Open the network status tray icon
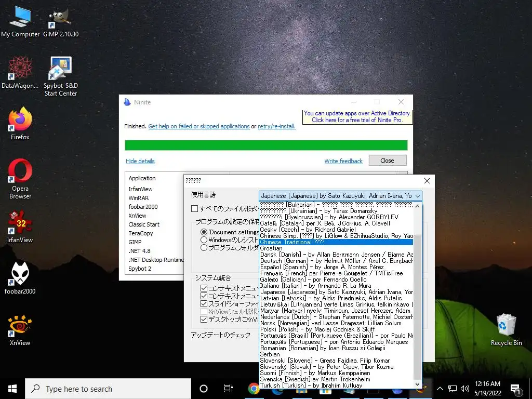This screenshot has width=532, height=399. coord(453,389)
